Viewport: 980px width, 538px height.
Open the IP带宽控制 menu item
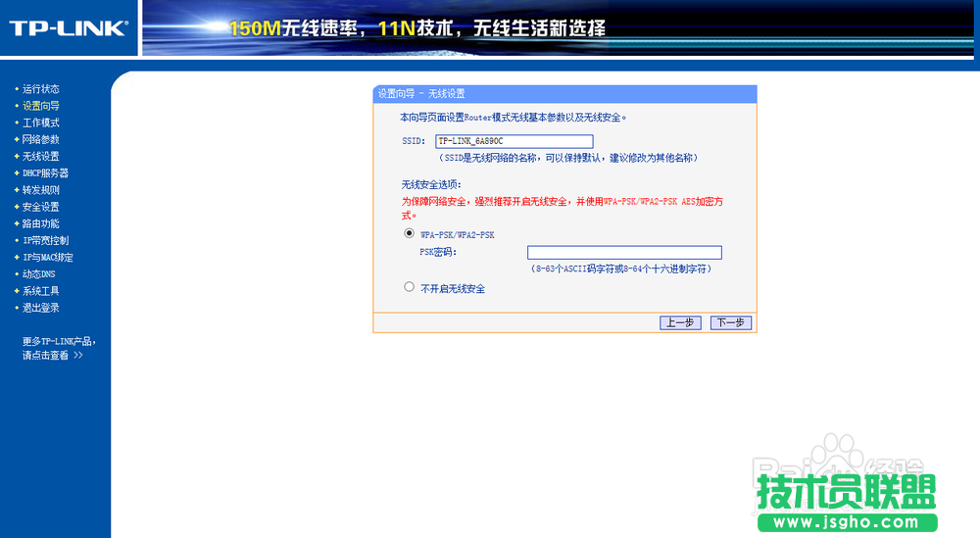tap(45, 240)
